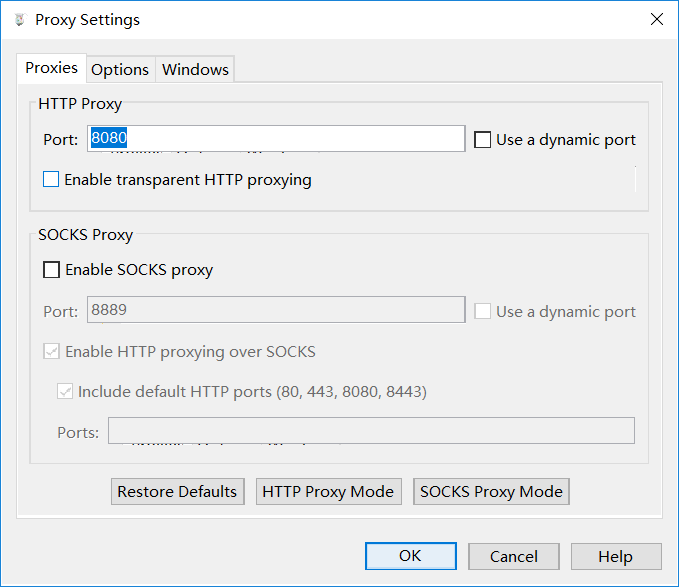Click the Cancel button
Image resolution: width=679 pixels, height=587 pixels.
tap(514, 556)
